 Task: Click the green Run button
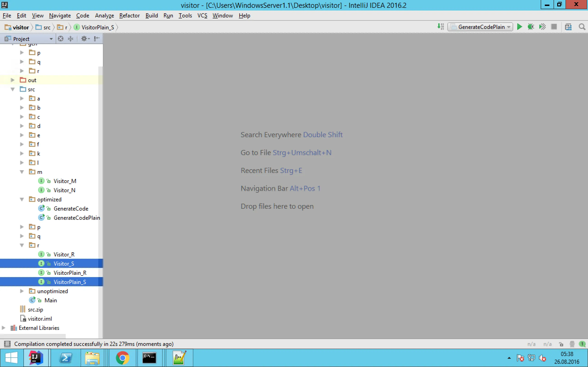[x=520, y=27]
